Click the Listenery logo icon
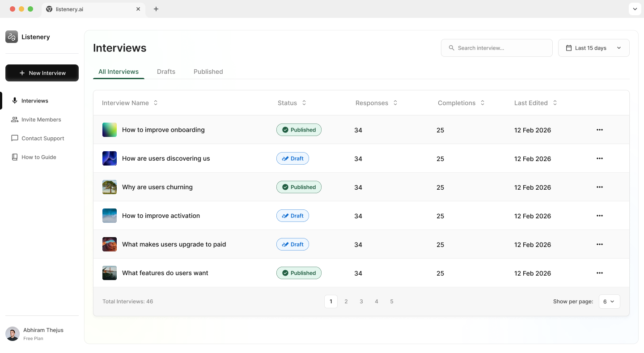This screenshot has width=644, height=353. [12, 37]
